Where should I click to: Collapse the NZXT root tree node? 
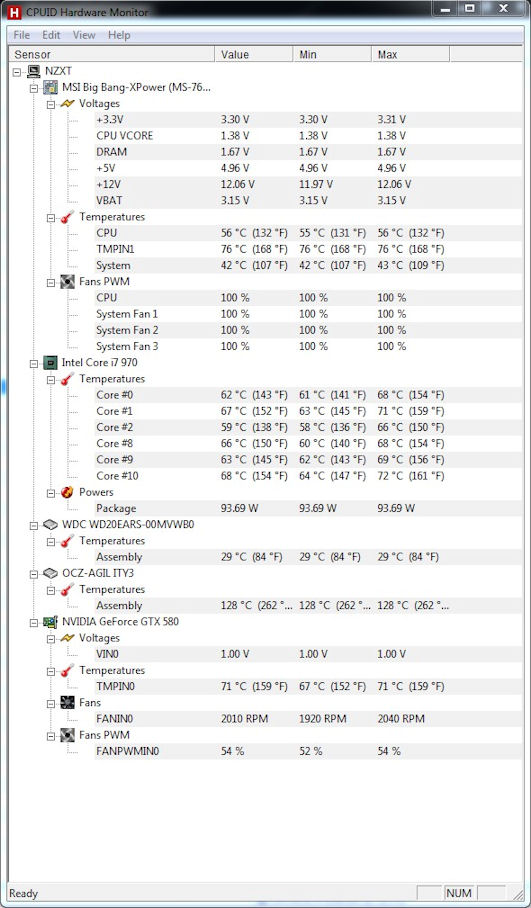pyautogui.click(x=17, y=72)
